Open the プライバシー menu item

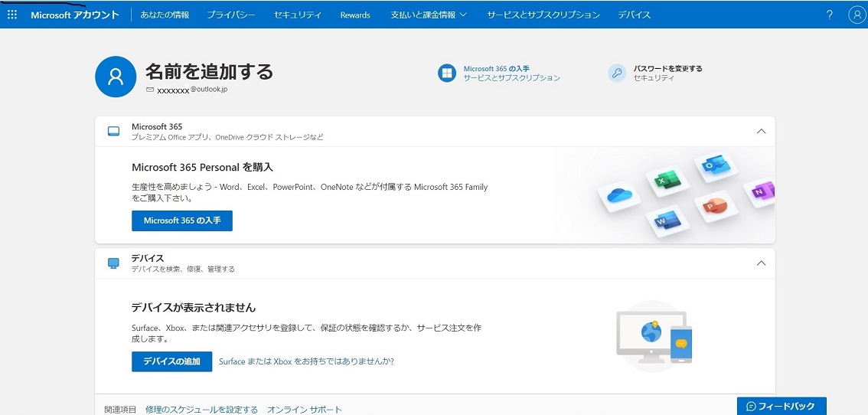(x=231, y=15)
